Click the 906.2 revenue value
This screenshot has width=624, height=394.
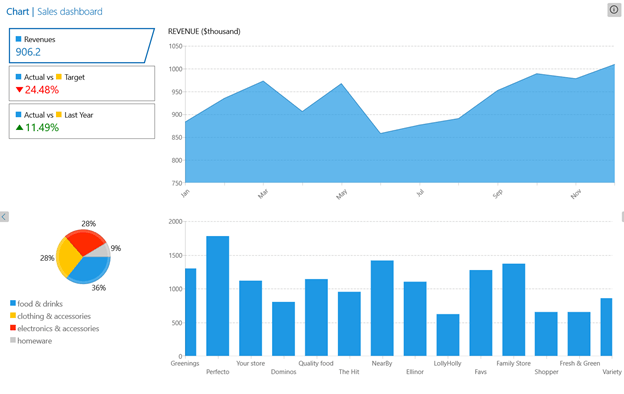pos(28,52)
